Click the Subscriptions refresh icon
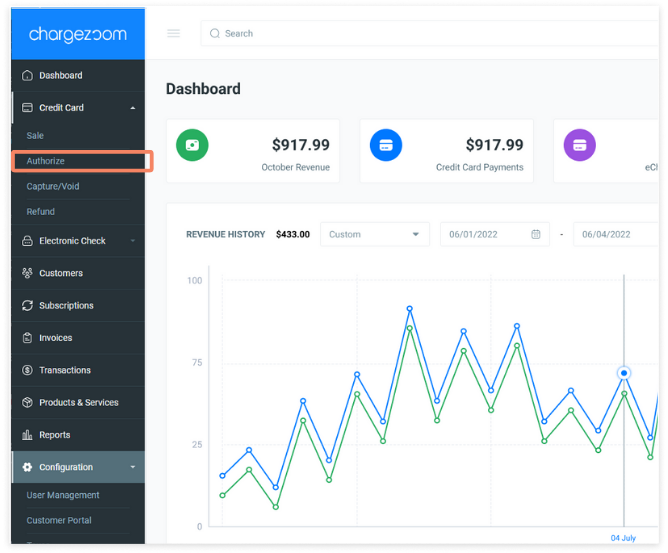The width and height of the screenshot is (668, 553). pyautogui.click(x=27, y=305)
